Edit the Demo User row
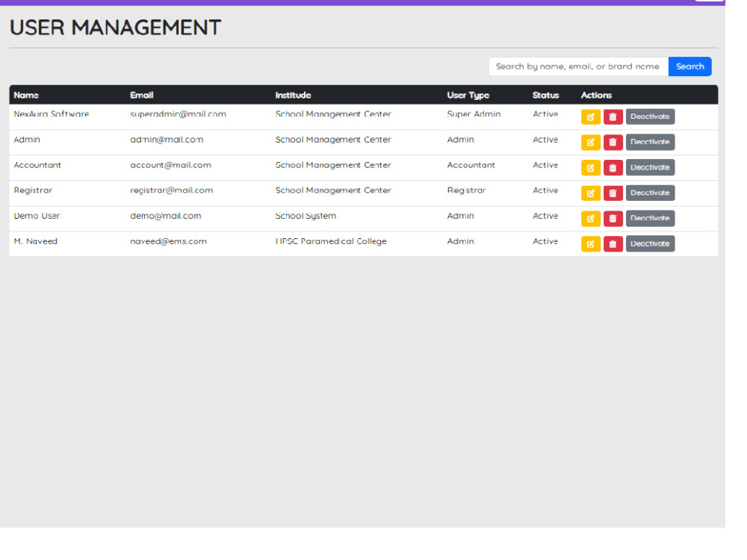The width and height of the screenshot is (747, 560). 590,218
